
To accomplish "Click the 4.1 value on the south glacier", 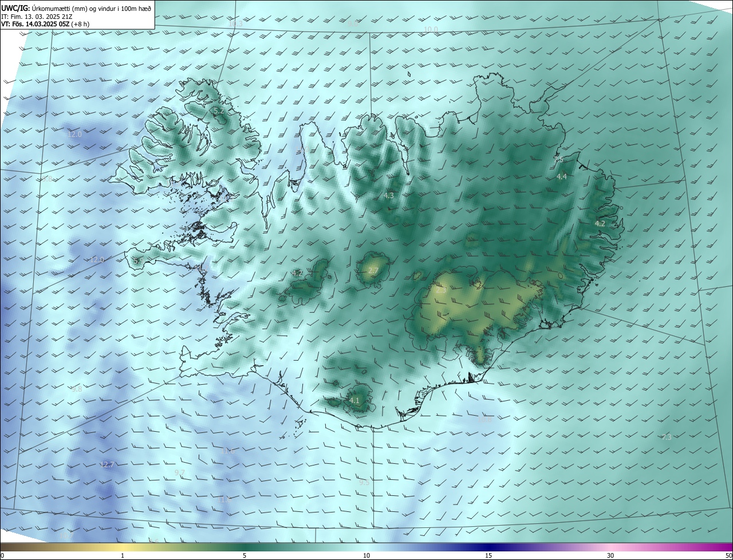I will [x=354, y=400].
